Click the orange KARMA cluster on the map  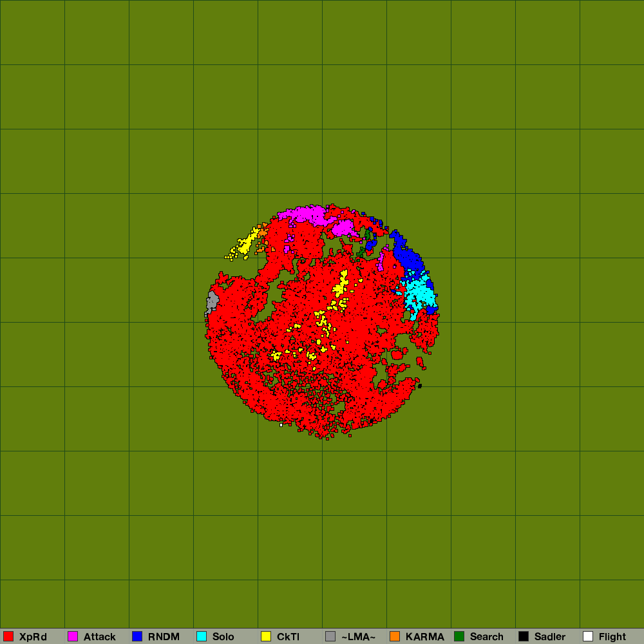point(263,231)
